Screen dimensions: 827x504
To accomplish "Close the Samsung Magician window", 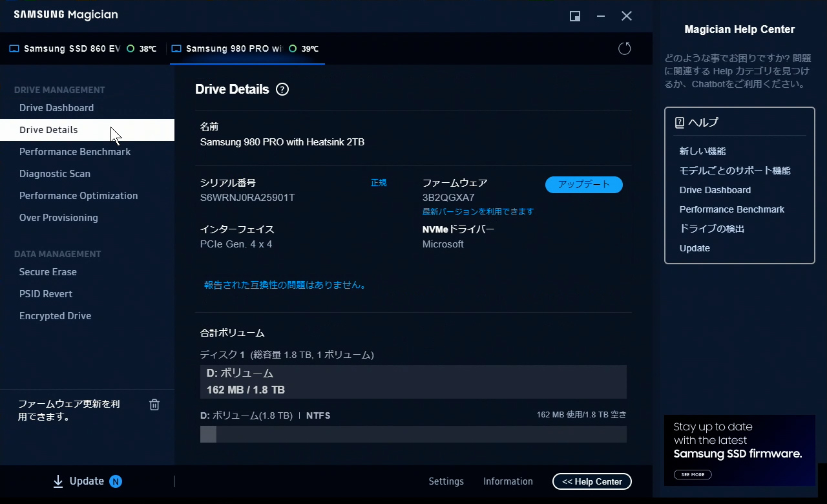I will [627, 16].
